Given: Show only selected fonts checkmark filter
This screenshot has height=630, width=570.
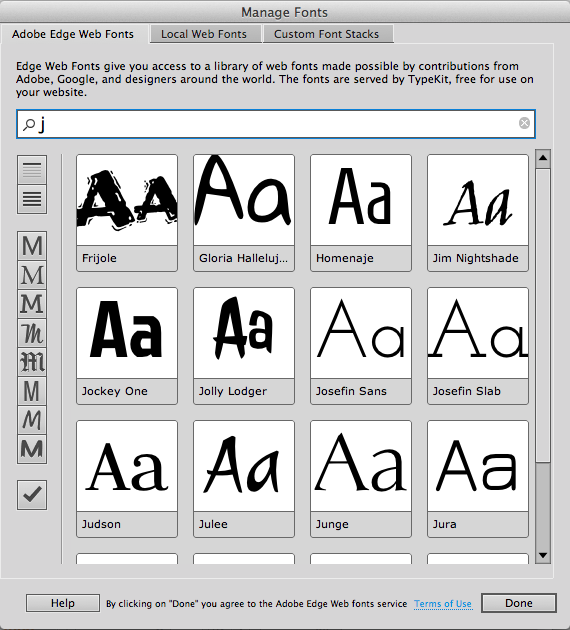Looking at the screenshot, I should point(32,495).
